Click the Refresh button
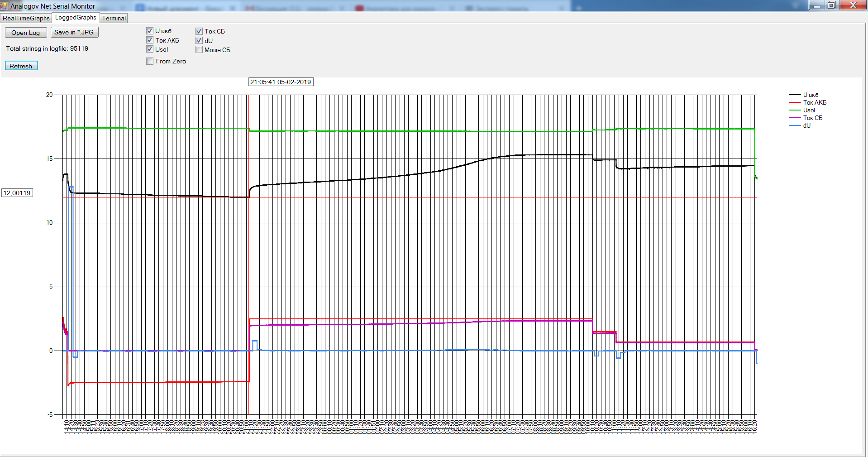Image resolution: width=868 pixels, height=457 pixels. pos(21,66)
